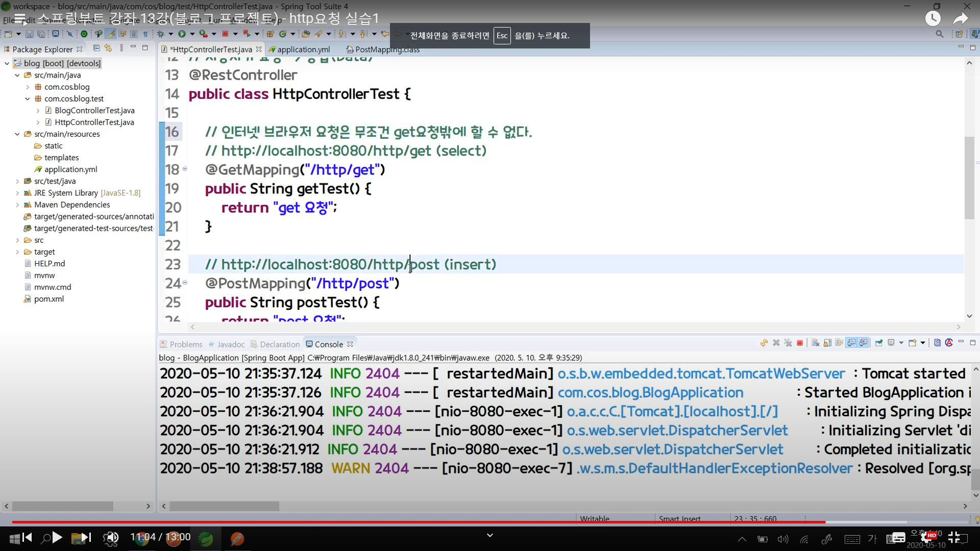
Task: Click the green Boot Dashboard power icon
Action: (x=84, y=34)
